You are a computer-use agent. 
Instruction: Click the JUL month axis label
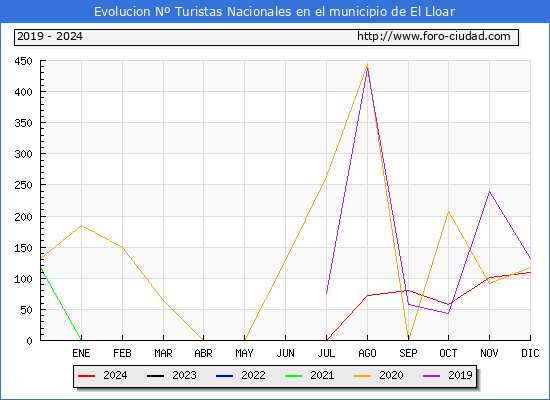(326, 353)
